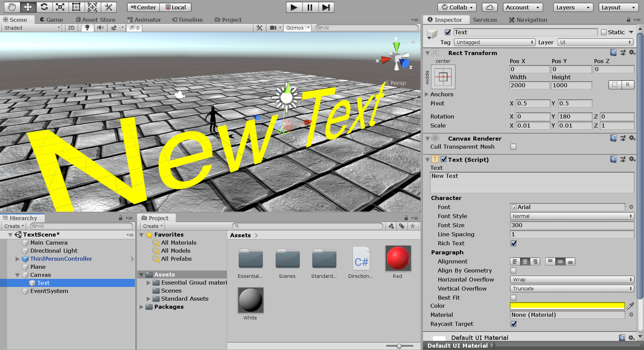The width and height of the screenshot is (644, 350).
Task: Select the Scale tool
Action: [x=60, y=7]
